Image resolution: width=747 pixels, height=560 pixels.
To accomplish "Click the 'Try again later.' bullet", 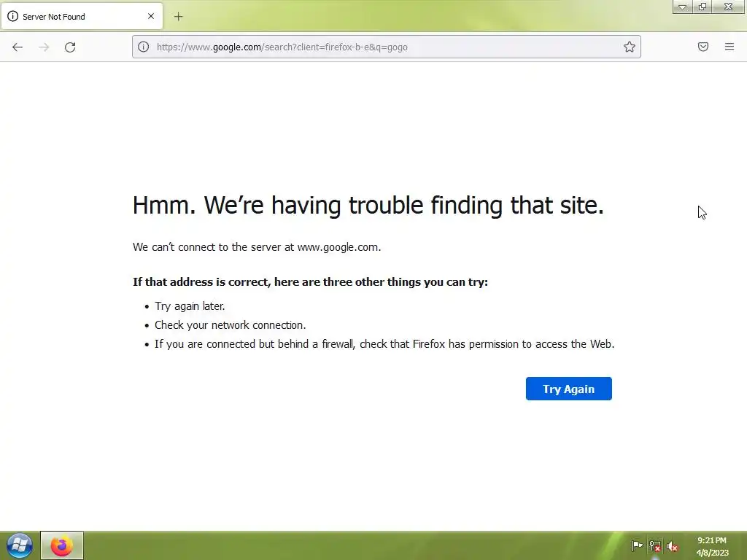I will [x=190, y=306].
